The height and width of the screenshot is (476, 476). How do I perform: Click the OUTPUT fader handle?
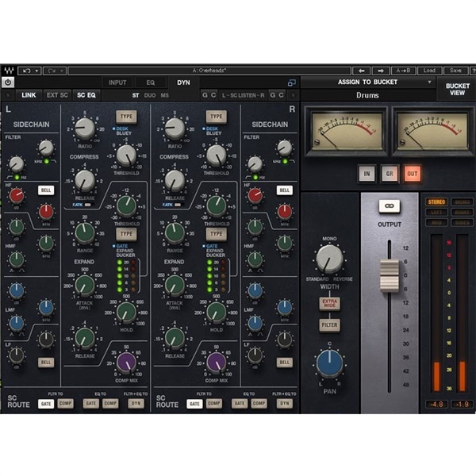click(390, 275)
